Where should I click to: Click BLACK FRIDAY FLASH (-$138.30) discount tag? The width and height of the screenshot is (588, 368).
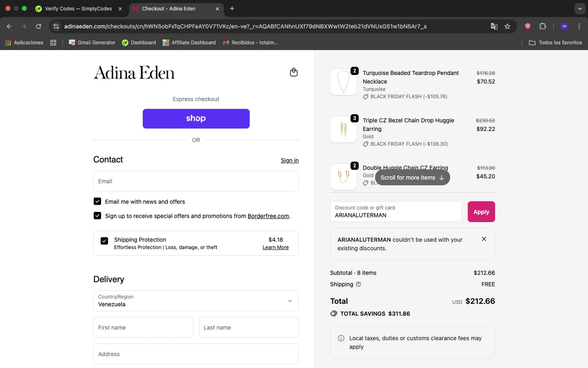tap(405, 144)
